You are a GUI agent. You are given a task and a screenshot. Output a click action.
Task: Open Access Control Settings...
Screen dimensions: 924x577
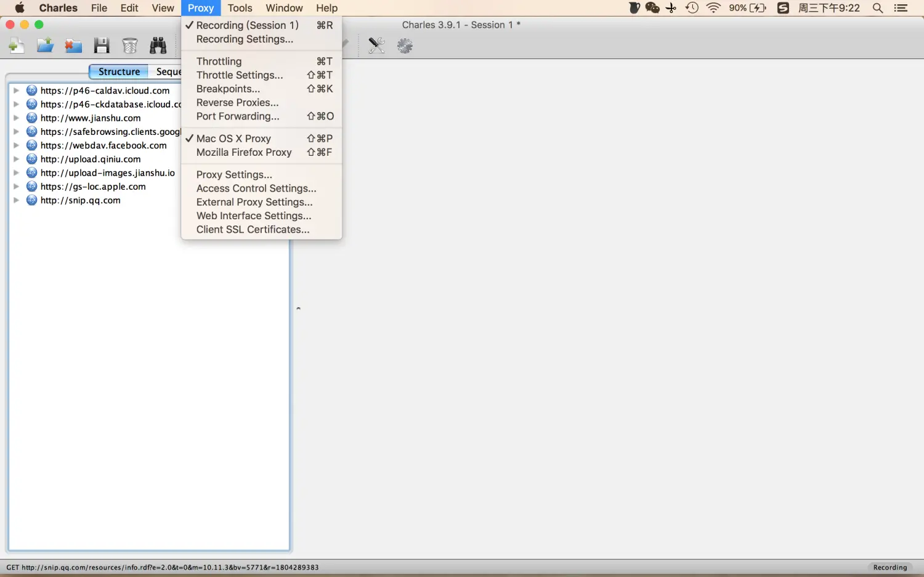click(x=262, y=188)
